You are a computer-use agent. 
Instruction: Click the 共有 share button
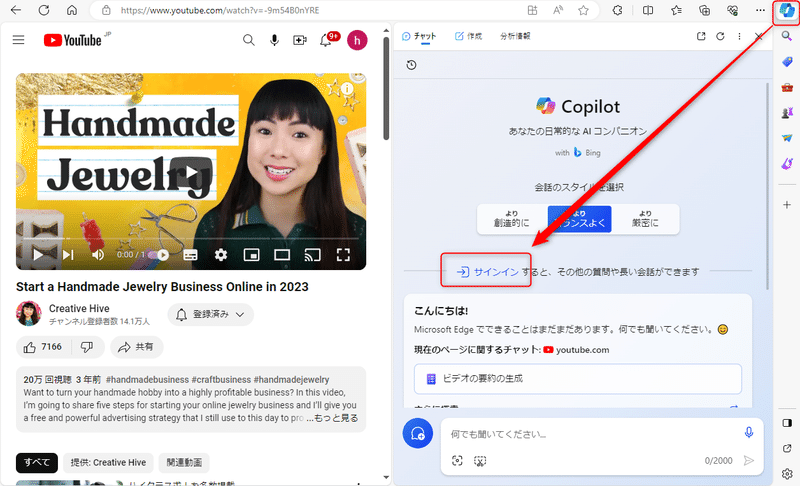click(137, 347)
